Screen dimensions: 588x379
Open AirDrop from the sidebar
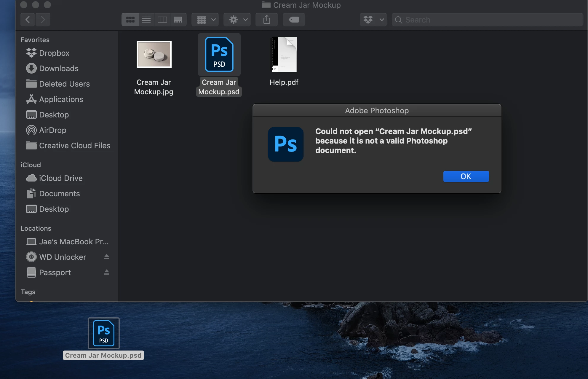pyautogui.click(x=52, y=130)
